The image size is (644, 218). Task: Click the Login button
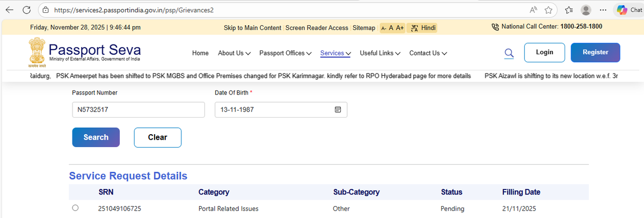pos(544,53)
